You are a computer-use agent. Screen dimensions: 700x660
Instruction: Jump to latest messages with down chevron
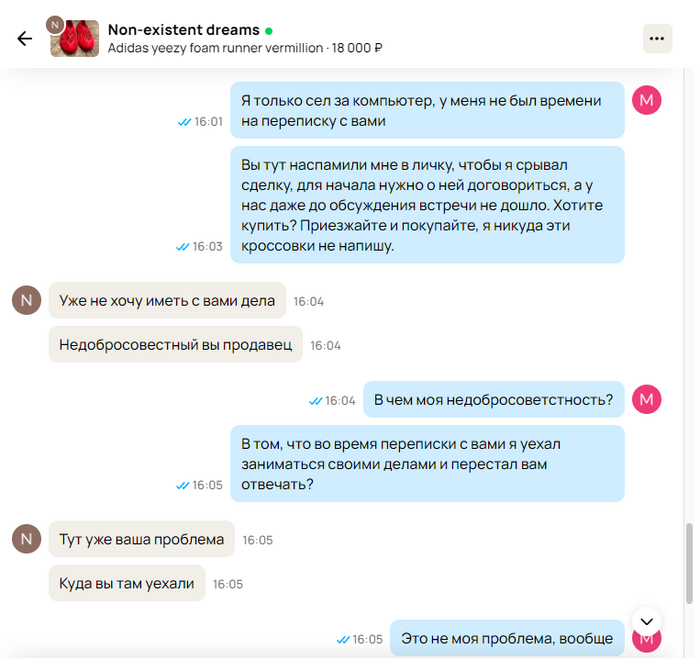[646, 621]
